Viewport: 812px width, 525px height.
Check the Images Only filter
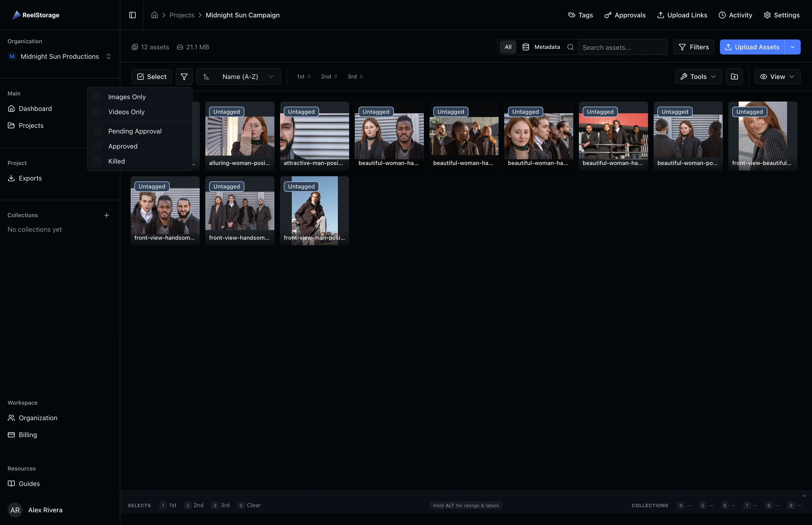point(97,97)
